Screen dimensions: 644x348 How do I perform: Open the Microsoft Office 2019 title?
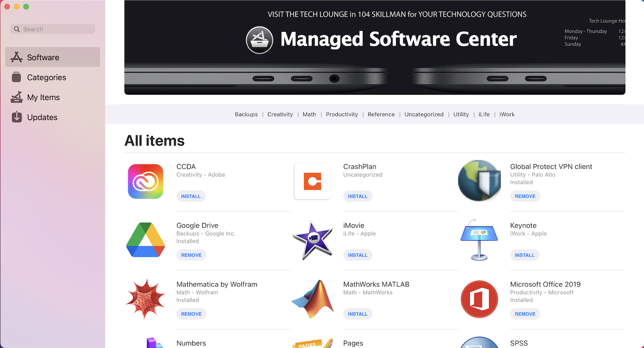click(x=545, y=284)
